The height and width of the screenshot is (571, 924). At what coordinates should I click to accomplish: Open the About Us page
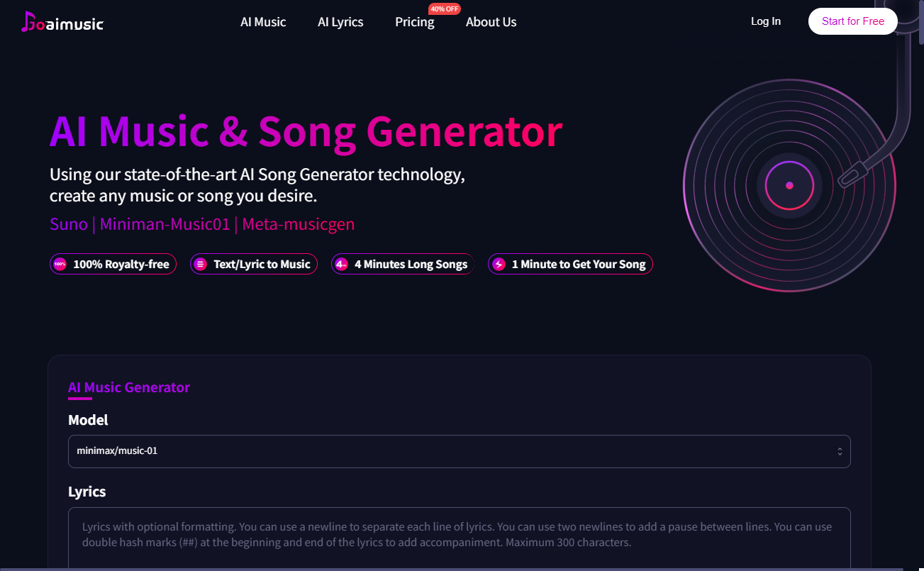pos(491,22)
